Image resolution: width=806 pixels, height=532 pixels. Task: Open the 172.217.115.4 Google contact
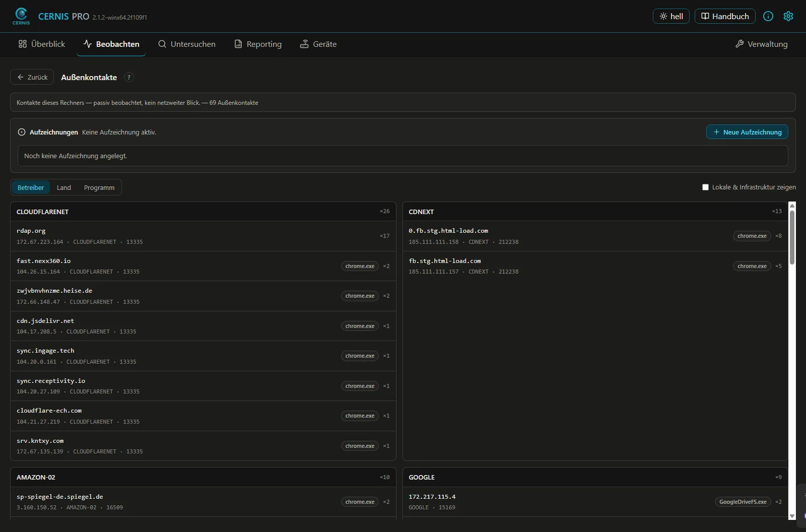pyautogui.click(x=595, y=502)
